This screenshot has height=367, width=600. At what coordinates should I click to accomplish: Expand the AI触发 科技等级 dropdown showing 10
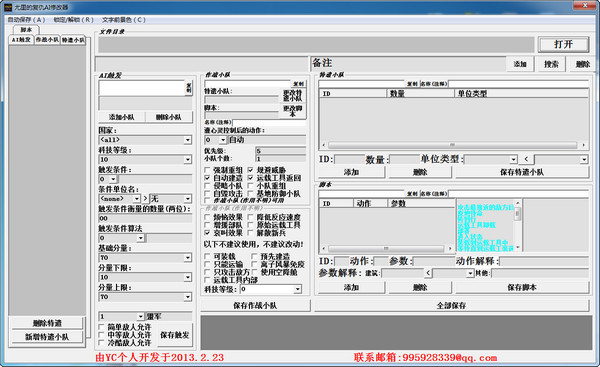188,160
